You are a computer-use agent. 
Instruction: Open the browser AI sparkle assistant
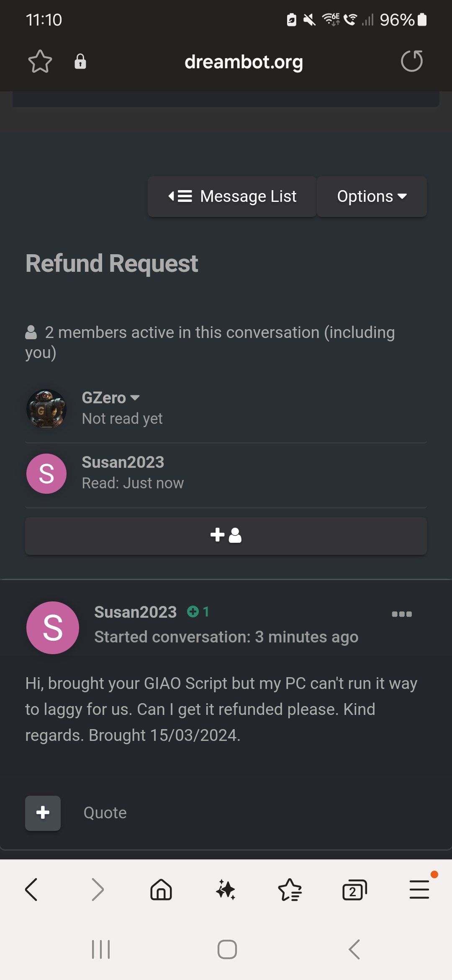click(x=226, y=890)
